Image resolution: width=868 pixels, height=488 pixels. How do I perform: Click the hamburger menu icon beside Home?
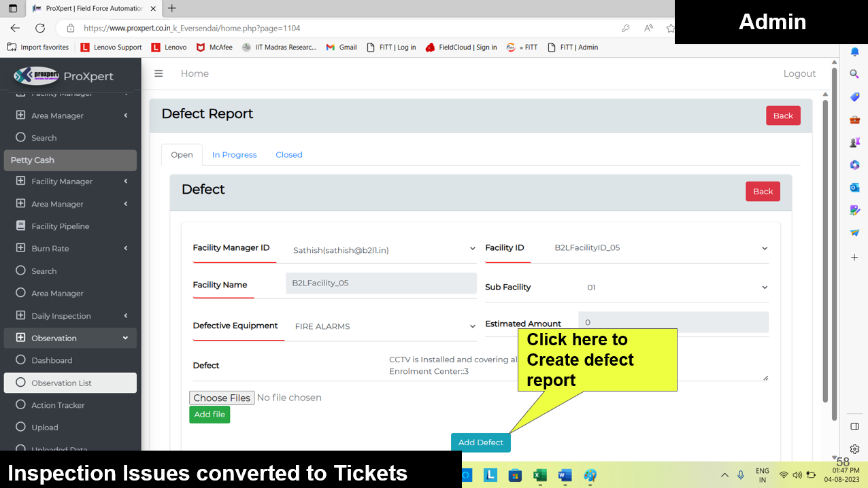[x=158, y=73]
